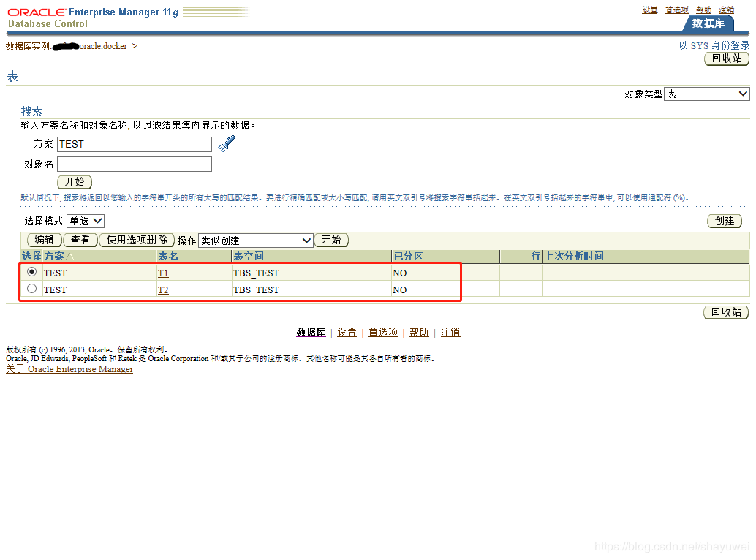Screen dimensions: 756x560
Task: Open table T2 link
Action: 163,290
